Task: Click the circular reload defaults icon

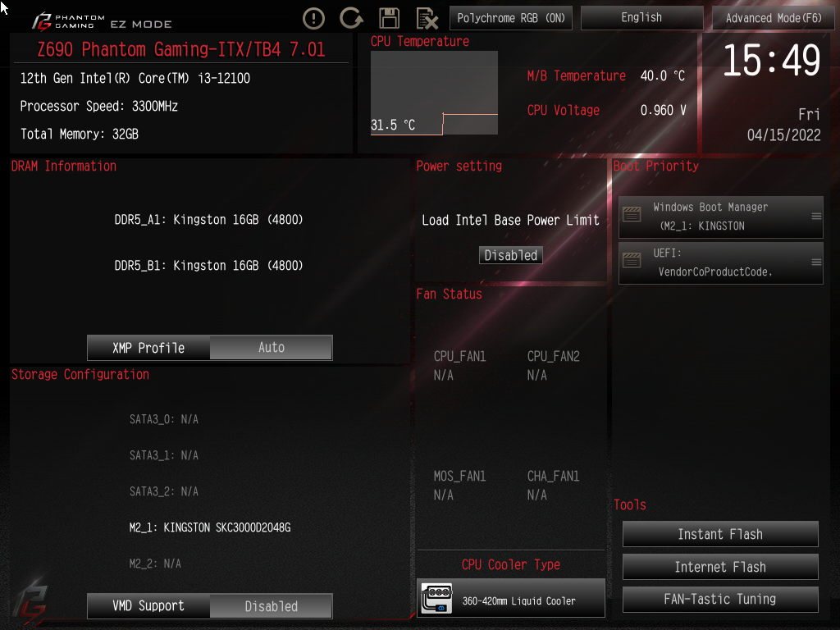Action: click(x=351, y=18)
